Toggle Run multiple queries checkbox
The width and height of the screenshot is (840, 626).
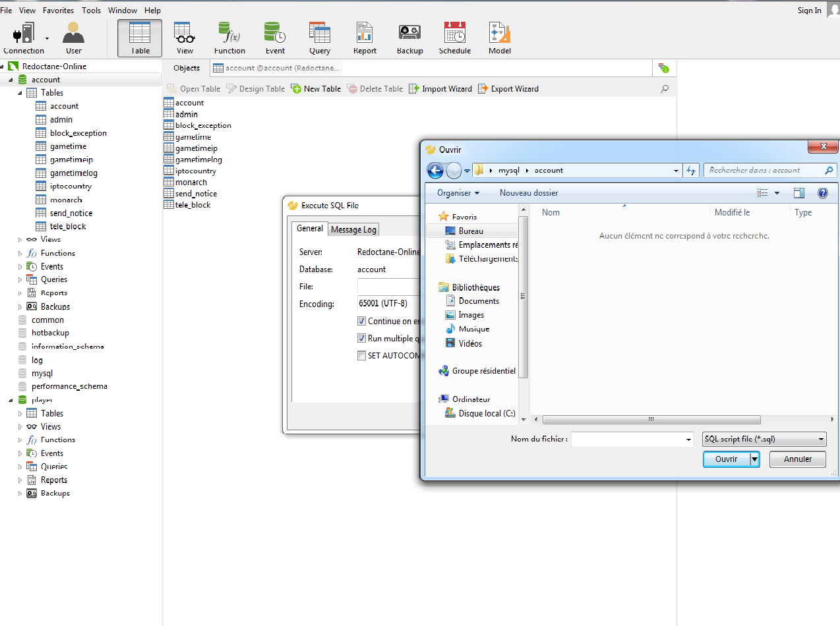[361, 338]
